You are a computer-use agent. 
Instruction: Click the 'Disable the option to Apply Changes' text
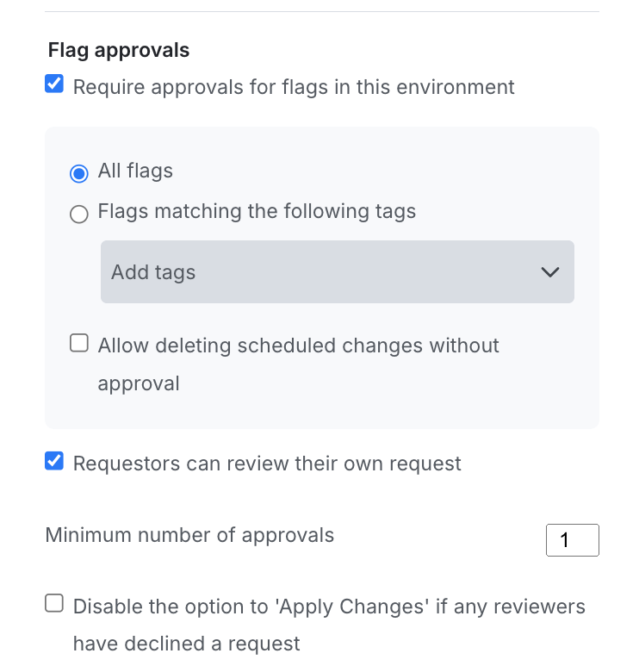point(329,607)
